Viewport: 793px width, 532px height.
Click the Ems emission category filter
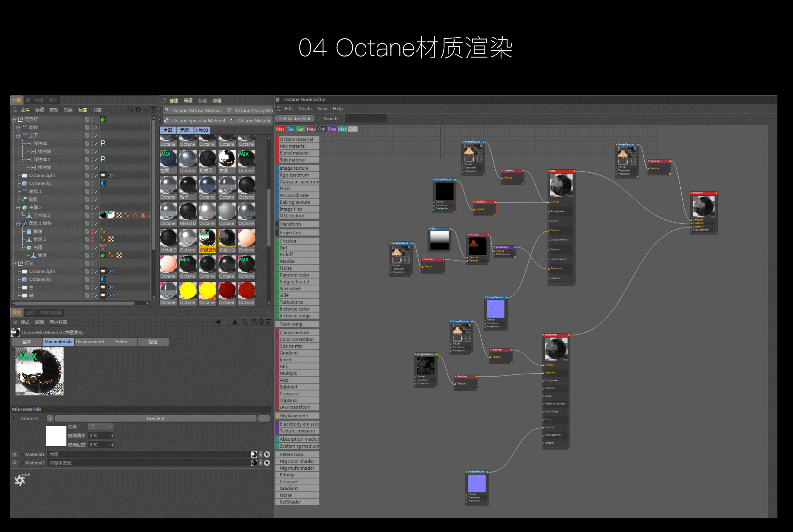tap(332, 129)
